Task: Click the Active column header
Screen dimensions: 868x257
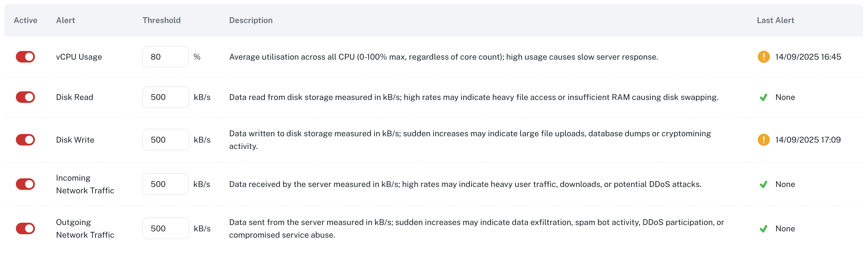Action: [x=26, y=20]
